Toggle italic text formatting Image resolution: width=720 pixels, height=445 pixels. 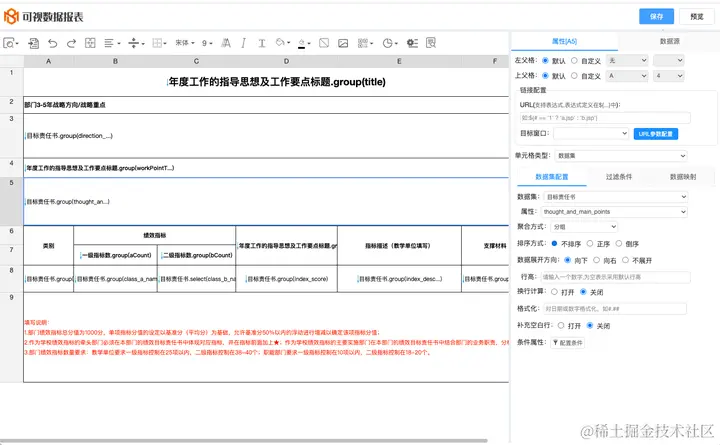[243, 43]
